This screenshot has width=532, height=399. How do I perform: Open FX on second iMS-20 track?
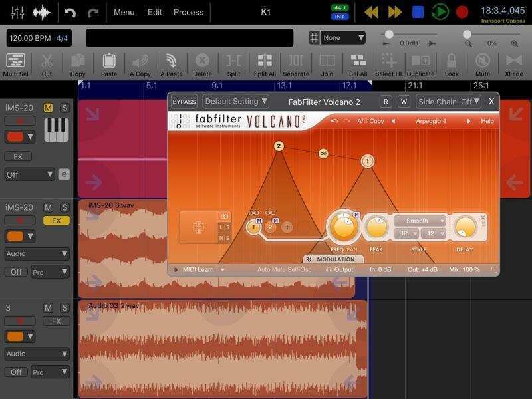pyautogui.click(x=57, y=221)
